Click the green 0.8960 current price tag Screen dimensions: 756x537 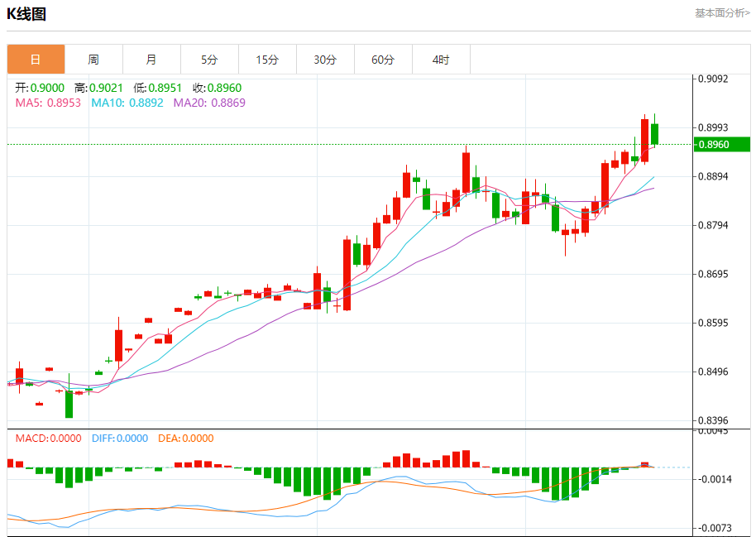(x=722, y=145)
